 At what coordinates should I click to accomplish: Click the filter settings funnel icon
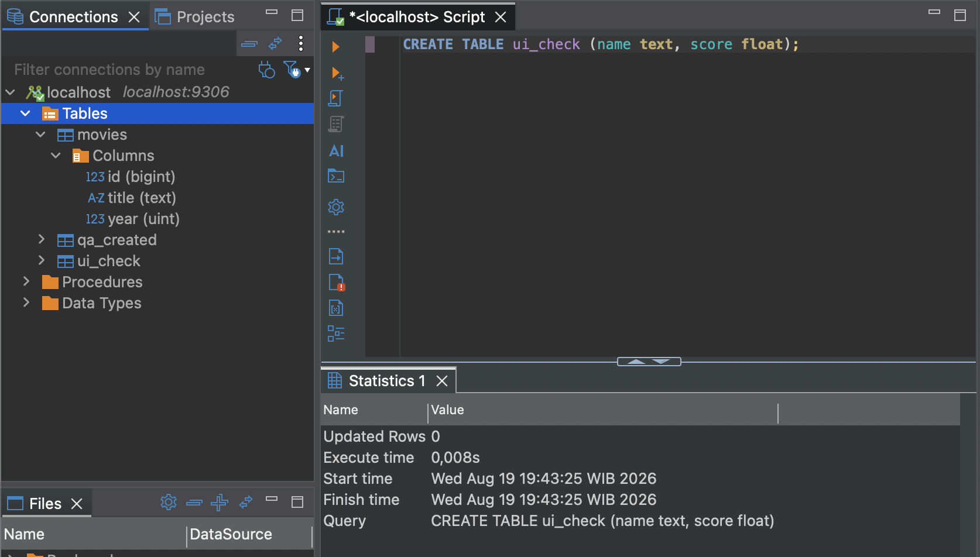[x=292, y=69]
